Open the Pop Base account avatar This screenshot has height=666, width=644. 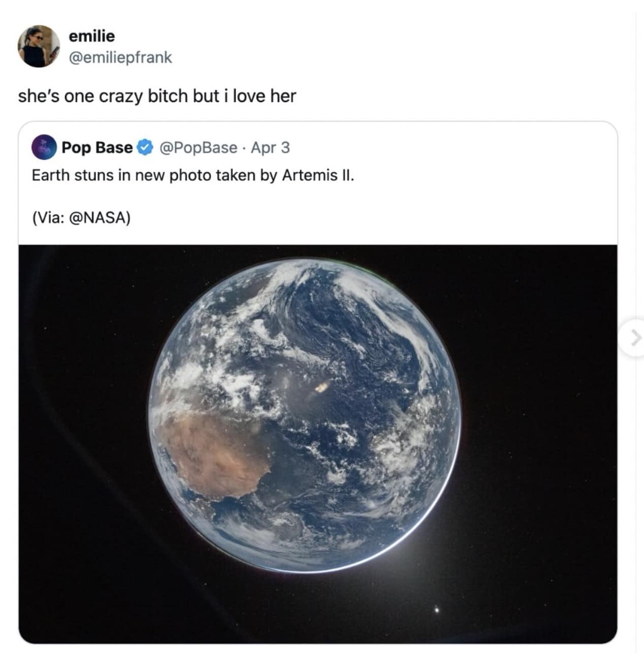pyautogui.click(x=44, y=148)
